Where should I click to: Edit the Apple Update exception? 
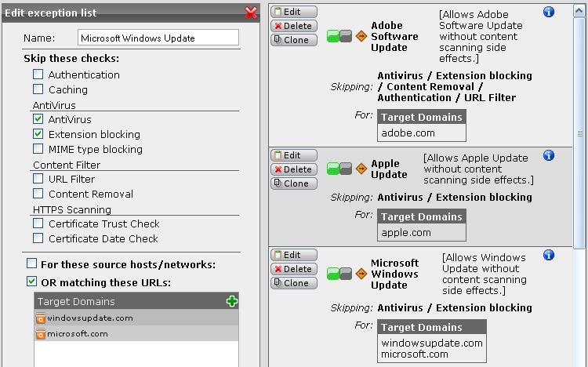pyautogui.click(x=294, y=155)
